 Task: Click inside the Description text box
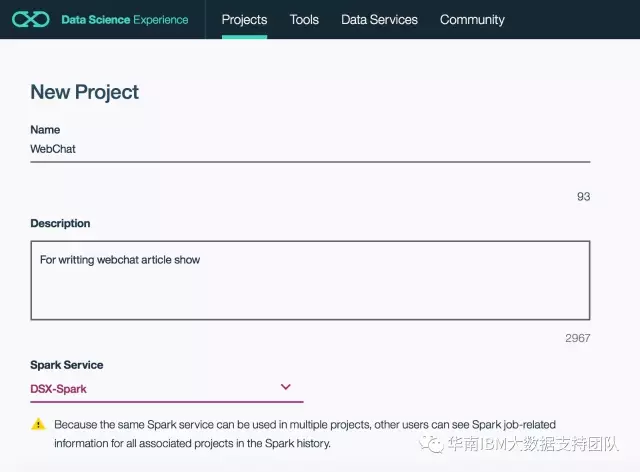(310, 280)
